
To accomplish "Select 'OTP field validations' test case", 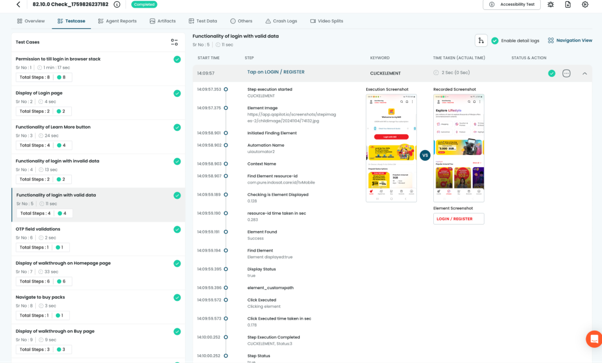I will pos(98,239).
